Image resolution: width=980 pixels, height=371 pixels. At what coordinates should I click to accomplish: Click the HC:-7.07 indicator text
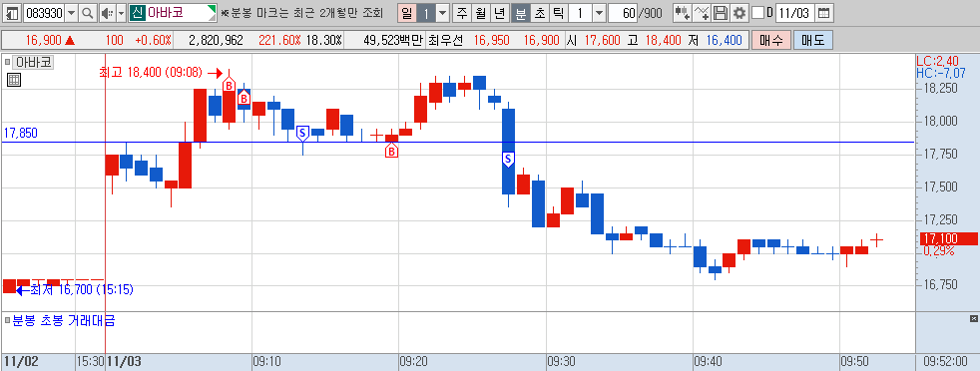click(x=940, y=73)
